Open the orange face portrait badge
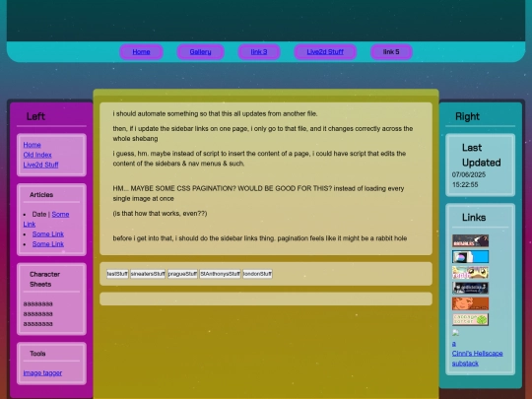The height and width of the screenshot is (399, 532). pos(470,303)
